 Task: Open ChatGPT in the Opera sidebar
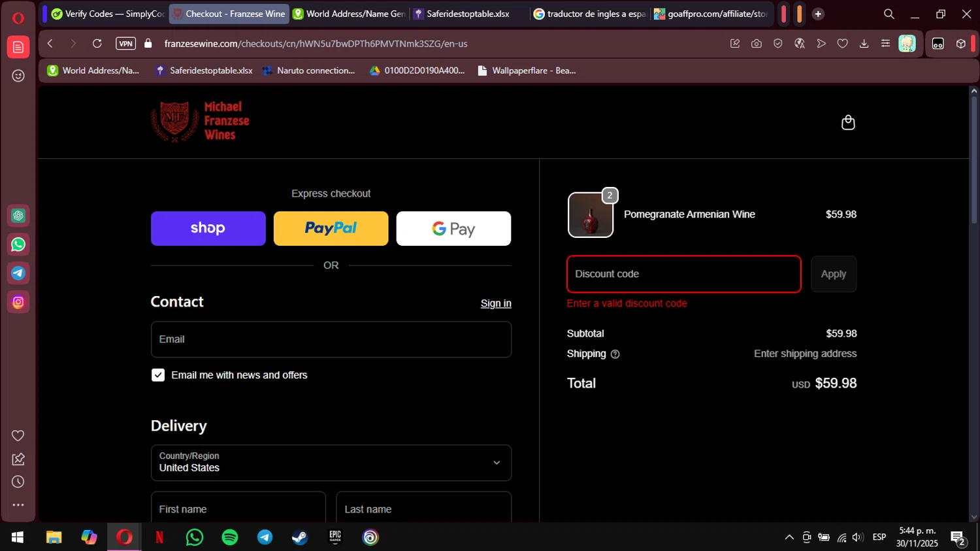(x=18, y=216)
